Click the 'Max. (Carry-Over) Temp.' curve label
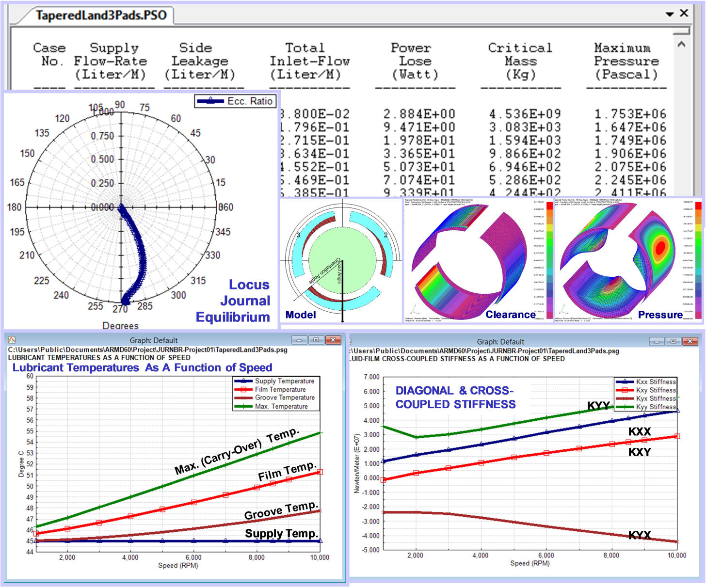 pos(237,451)
